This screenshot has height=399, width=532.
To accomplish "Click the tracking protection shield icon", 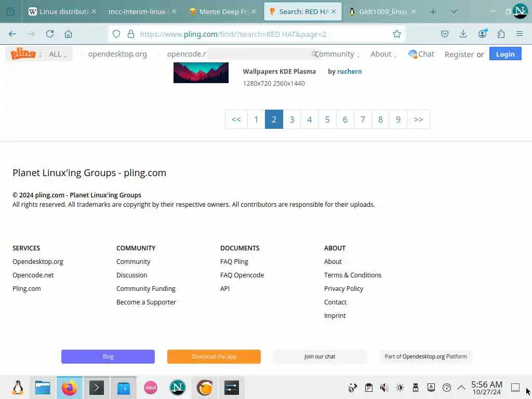I will point(116,34).
